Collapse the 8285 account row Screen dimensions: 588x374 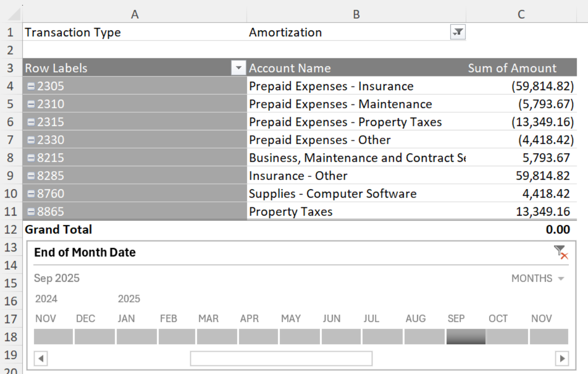31,176
